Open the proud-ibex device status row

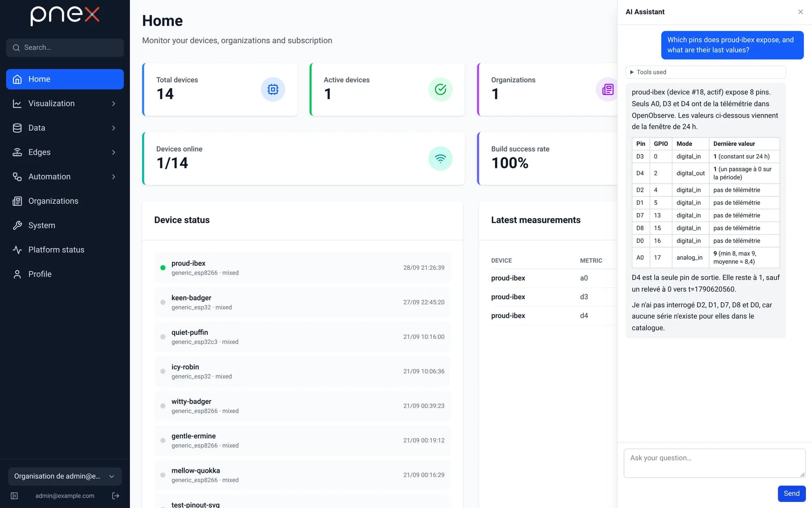tap(302, 268)
